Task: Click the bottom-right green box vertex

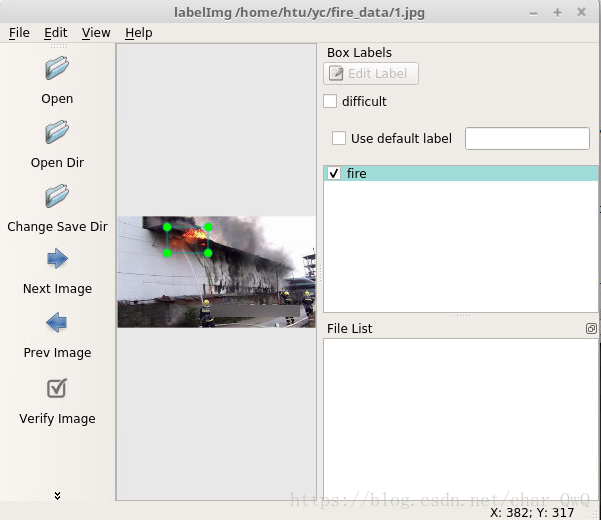Action: [x=208, y=253]
